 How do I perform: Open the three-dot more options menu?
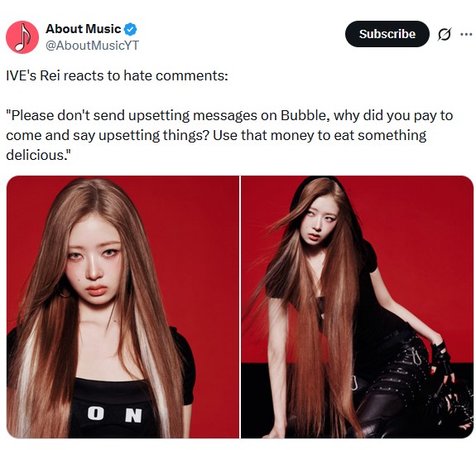point(466,34)
